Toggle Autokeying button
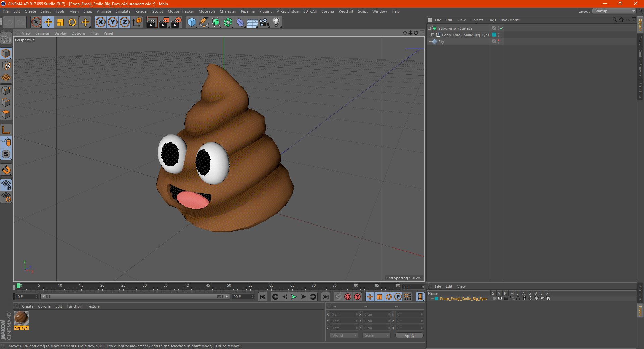Image resolution: width=644 pixels, height=349 pixels. [x=348, y=297]
